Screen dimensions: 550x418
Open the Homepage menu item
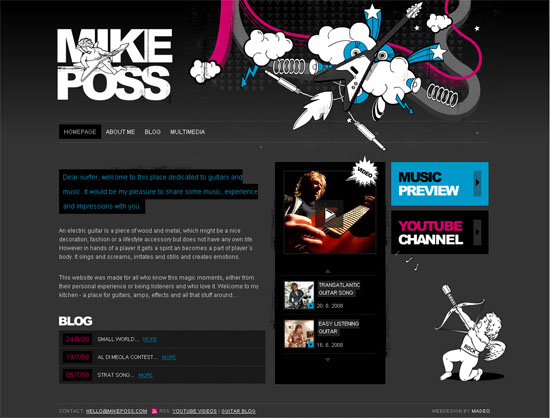click(80, 132)
